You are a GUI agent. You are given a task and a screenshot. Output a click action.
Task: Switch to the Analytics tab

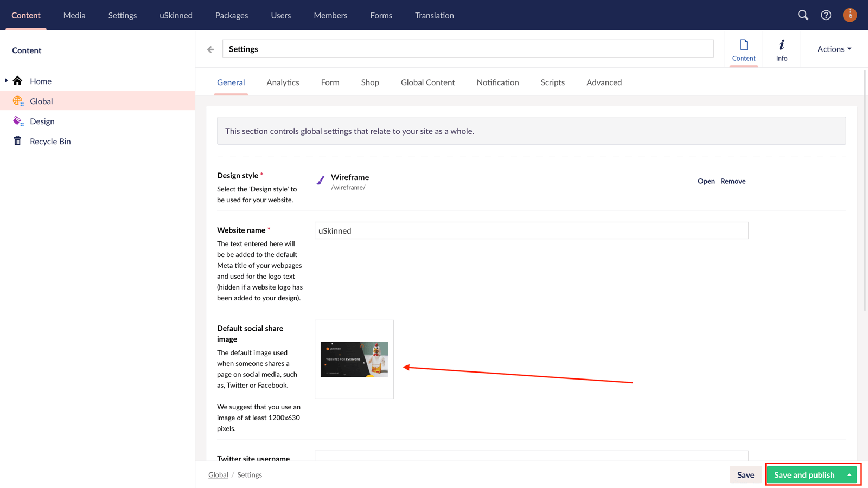(283, 82)
